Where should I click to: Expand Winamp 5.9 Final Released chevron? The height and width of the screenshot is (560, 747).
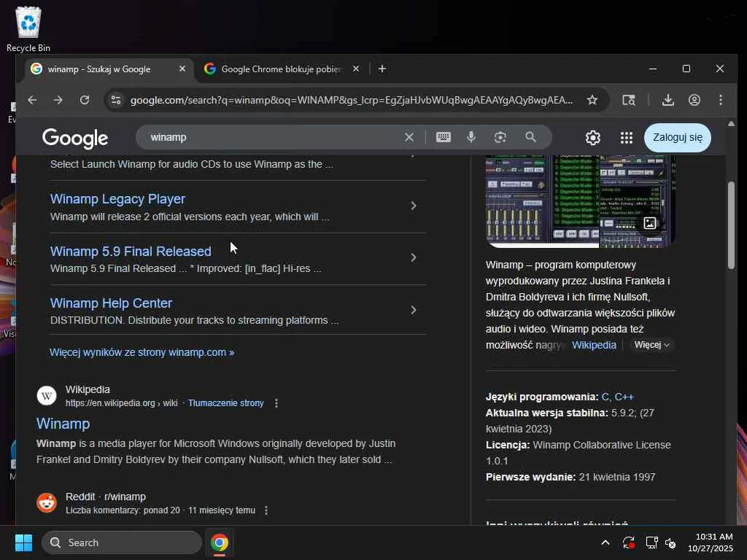414,257
